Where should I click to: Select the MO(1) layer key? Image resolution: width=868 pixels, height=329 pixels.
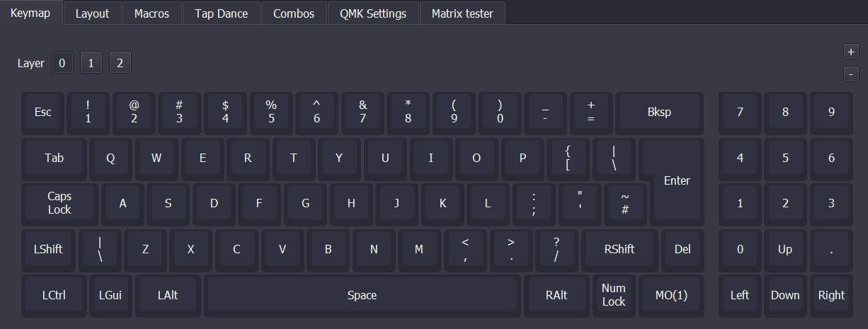670,295
